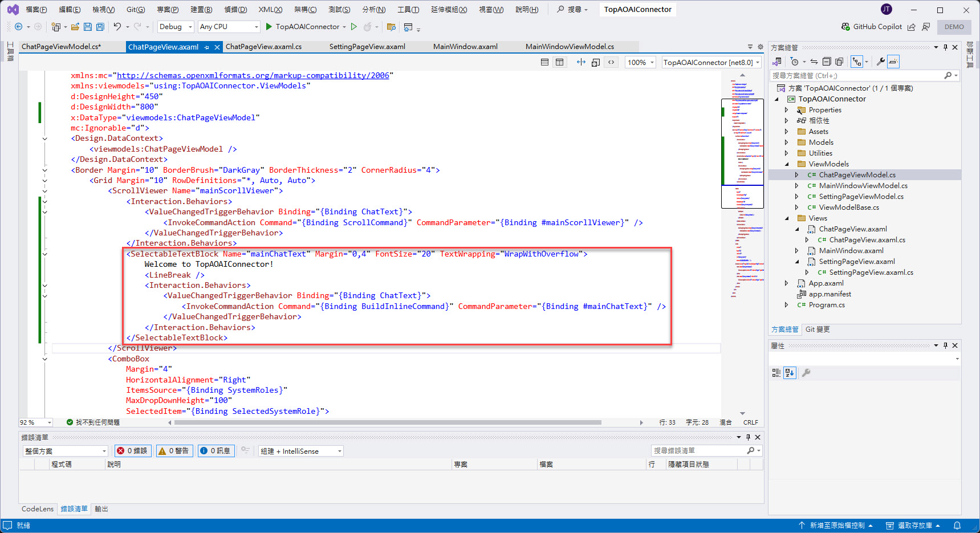Open the 組建 + IntelliSense dropdown

(x=301, y=451)
